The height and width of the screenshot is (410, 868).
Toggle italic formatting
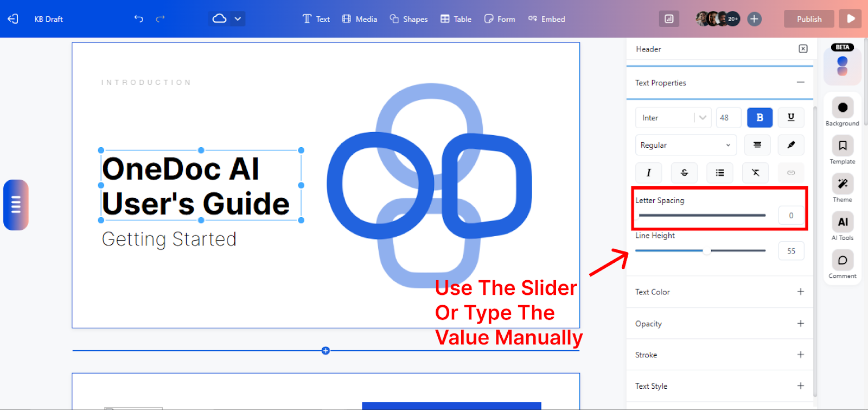tap(649, 173)
